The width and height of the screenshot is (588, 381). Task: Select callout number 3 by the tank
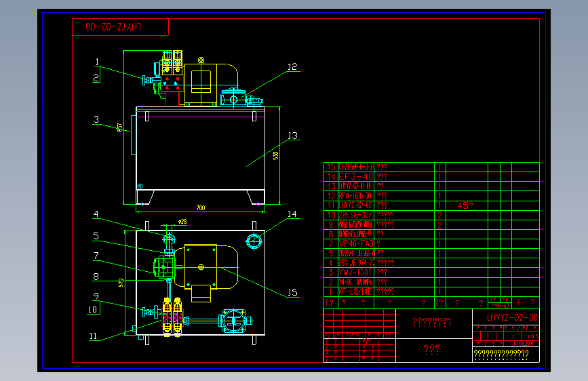click(96, 119)
